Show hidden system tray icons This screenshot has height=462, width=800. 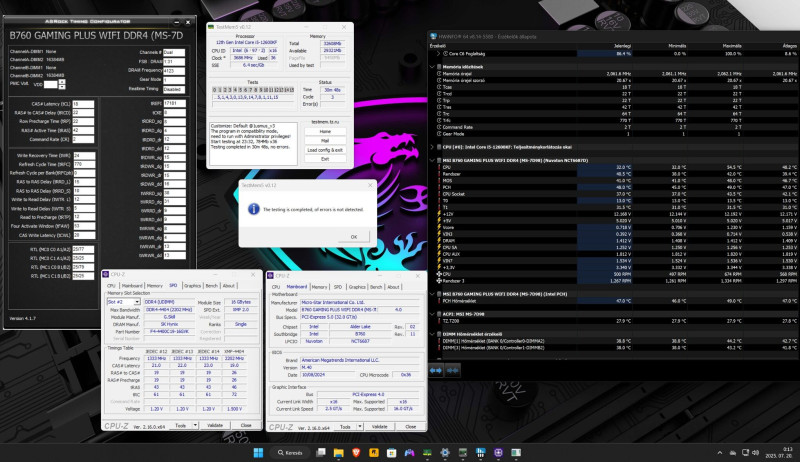[x=720, y=453]
